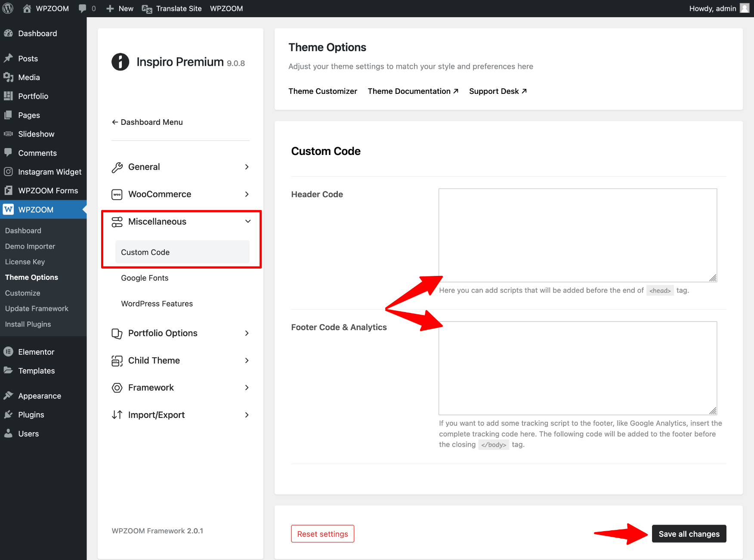This screenshot has height=560, width=754.
Task: Expand the WooCommerce options section
Action: 180,194
